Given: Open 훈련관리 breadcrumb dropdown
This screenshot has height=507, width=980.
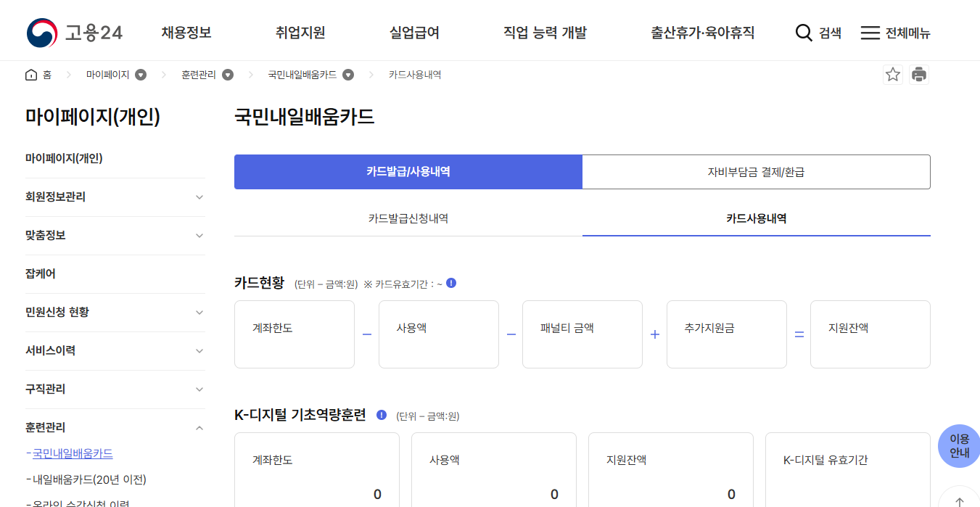Looking at the screenshot, I should 228,75.
